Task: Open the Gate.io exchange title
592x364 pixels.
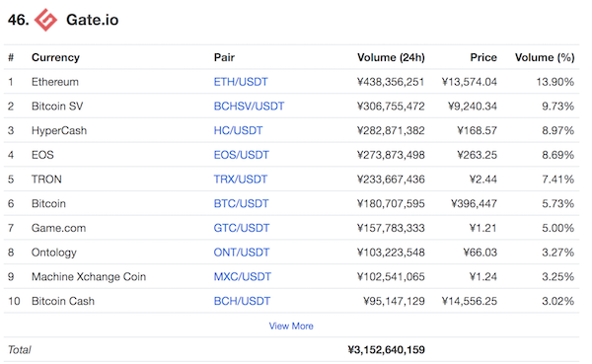Action: click(x=92, y=20)
